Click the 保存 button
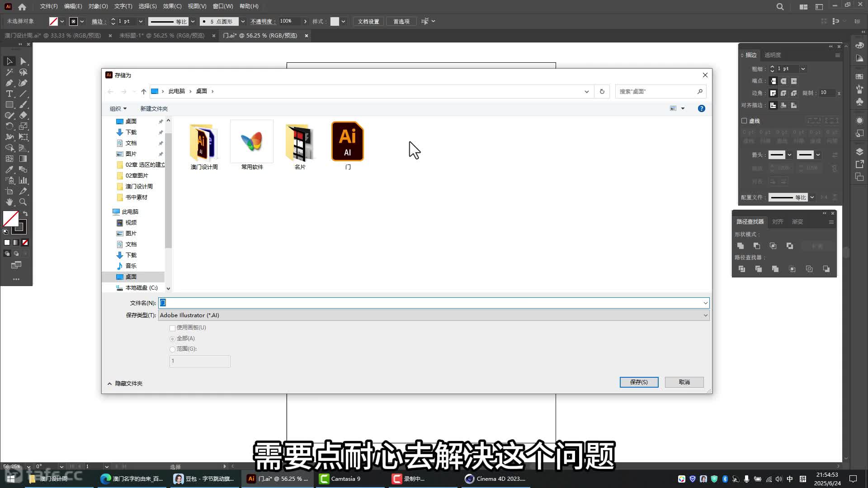868x488 pixels. (x=638, y=382)
